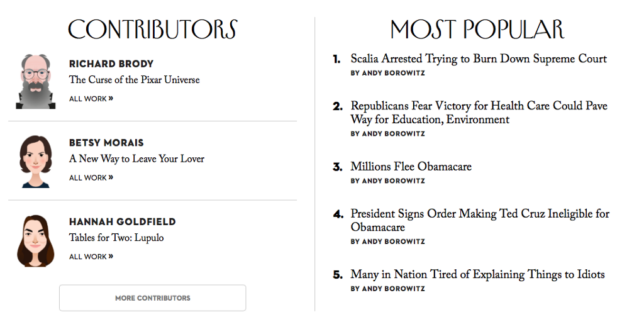Open the 'Millions Flee Obamacare' story
644x317 pixels.
click(x=411, y=167)
